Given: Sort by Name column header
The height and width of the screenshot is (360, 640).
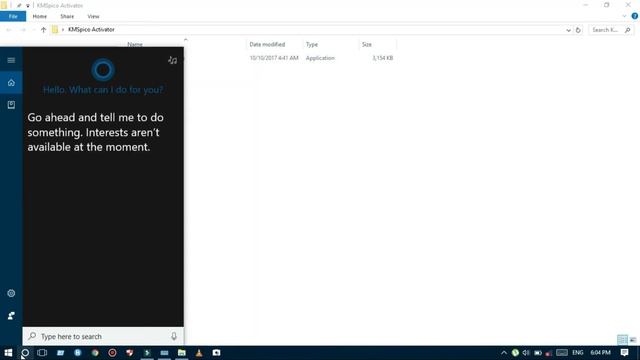Looking at the screenshot, I should tap(135, 44).
